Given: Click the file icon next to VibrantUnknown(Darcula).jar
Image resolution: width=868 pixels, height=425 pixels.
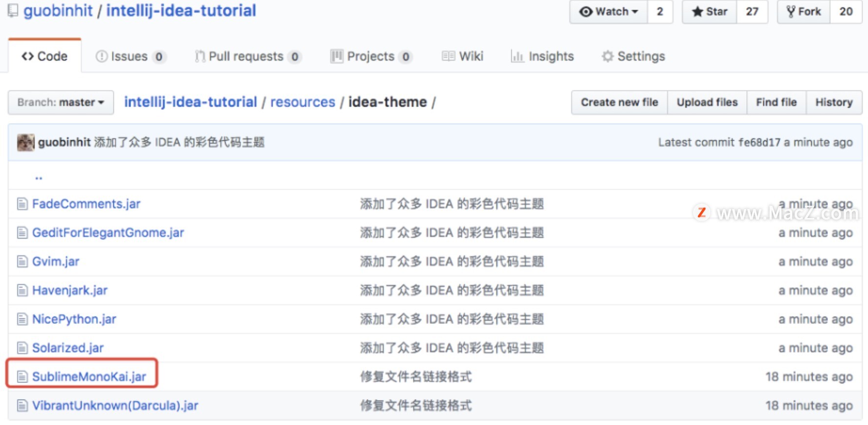Looking at the screenshot, I should 22,405.
